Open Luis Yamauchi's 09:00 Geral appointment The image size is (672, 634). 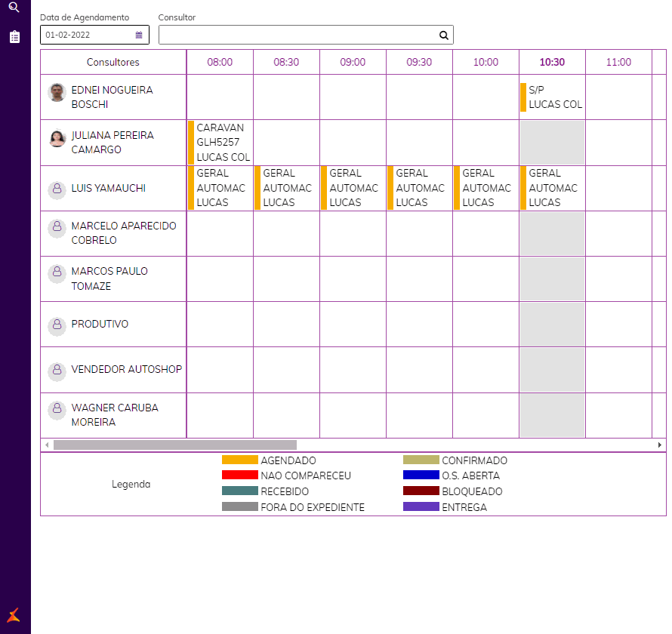tap(353, 188)
